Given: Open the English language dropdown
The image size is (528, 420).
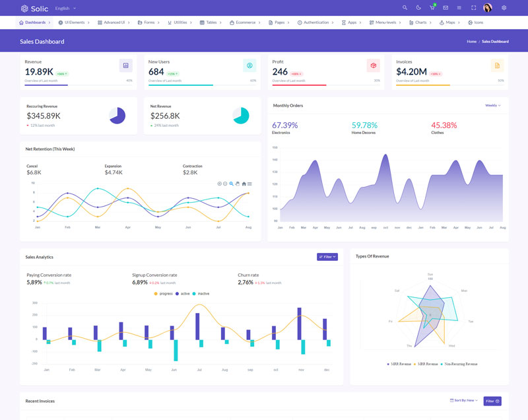Looking at the screenshot, I should click(x=65, y=8).
